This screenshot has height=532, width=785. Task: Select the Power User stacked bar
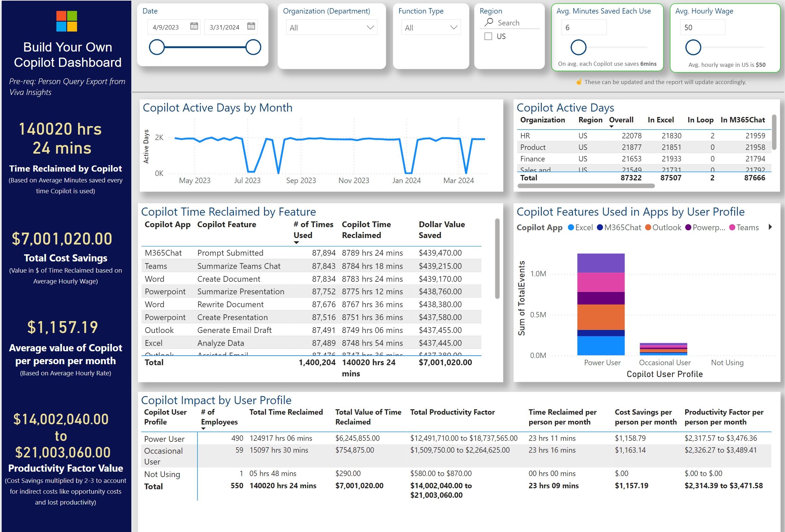(x=601, y=304)
